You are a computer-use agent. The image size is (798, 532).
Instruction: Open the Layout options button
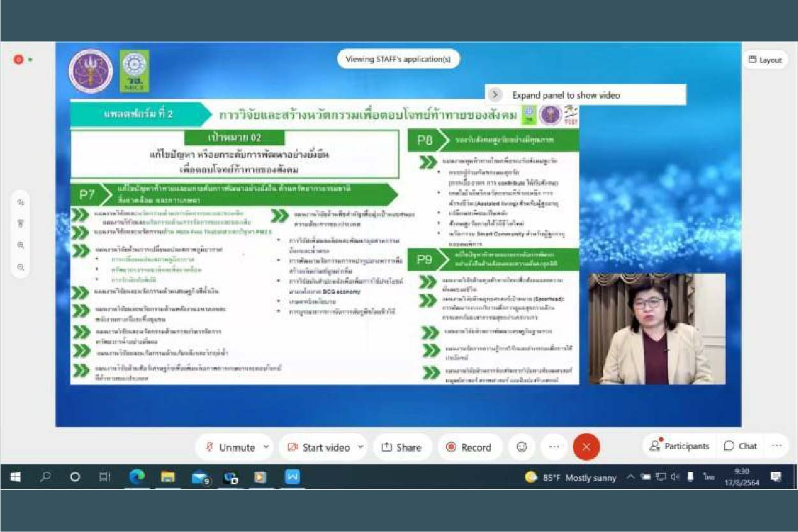765,59
